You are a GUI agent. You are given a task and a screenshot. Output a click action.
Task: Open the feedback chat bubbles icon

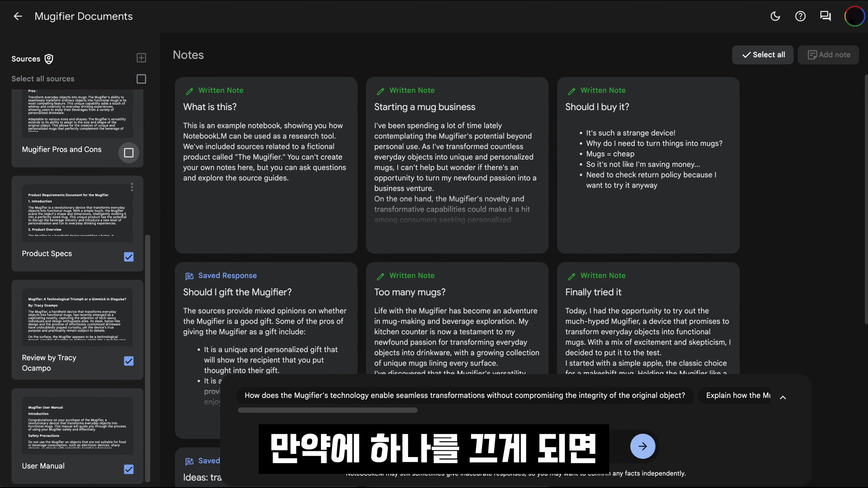825,16
